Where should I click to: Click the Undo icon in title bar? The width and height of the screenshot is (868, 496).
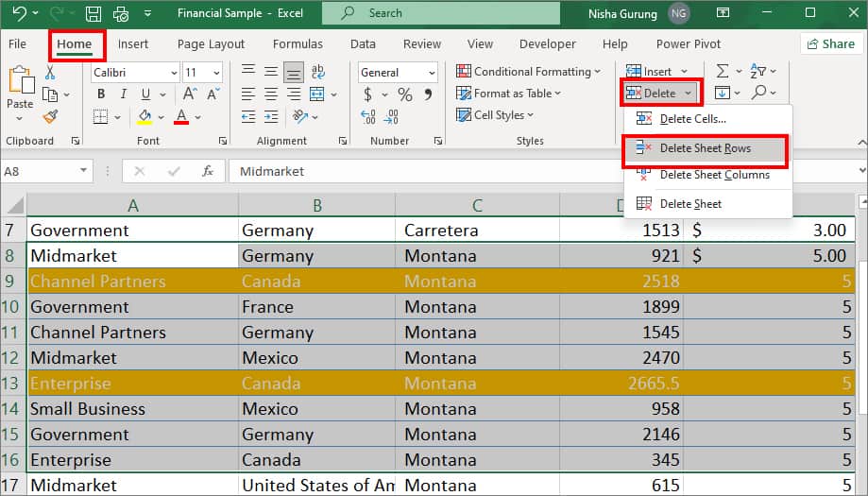pyautogui.click(x=20, y=13)
